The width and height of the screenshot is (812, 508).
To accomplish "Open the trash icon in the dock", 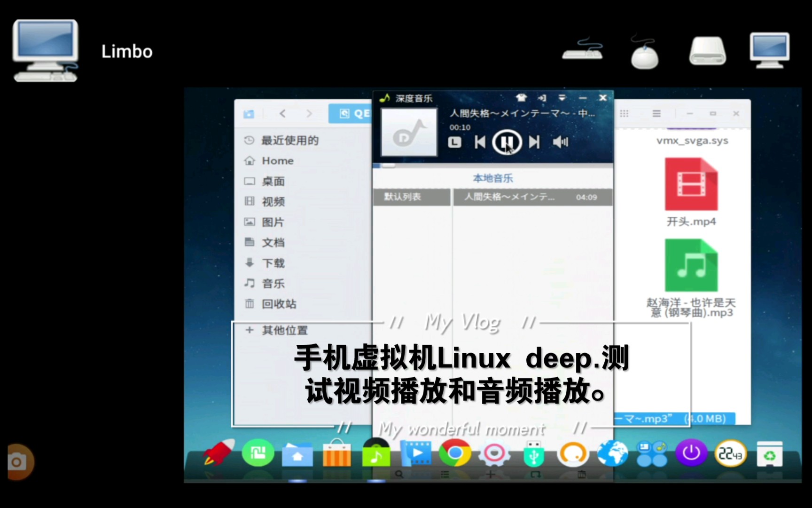I will 770,453.
